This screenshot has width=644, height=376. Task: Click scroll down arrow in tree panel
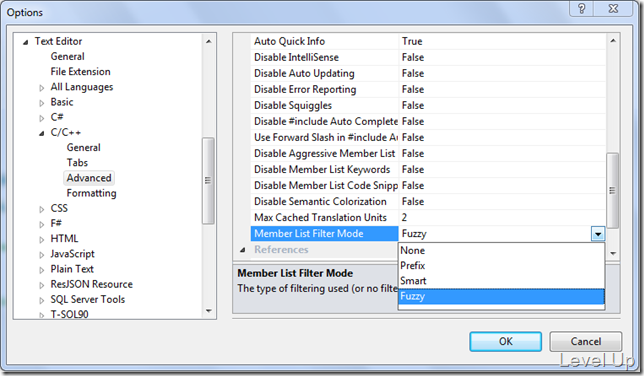coord(209,311)
